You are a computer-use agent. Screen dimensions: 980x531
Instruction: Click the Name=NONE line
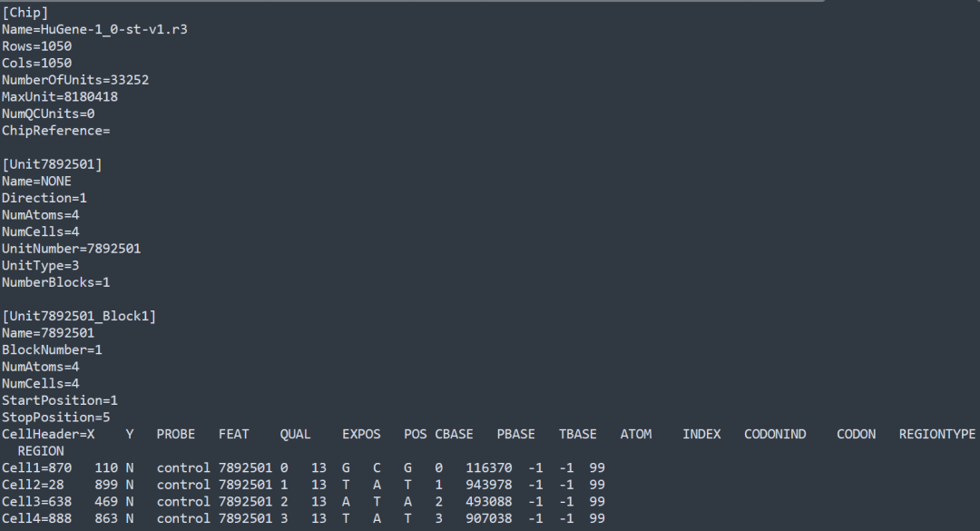tap(37, 182)
